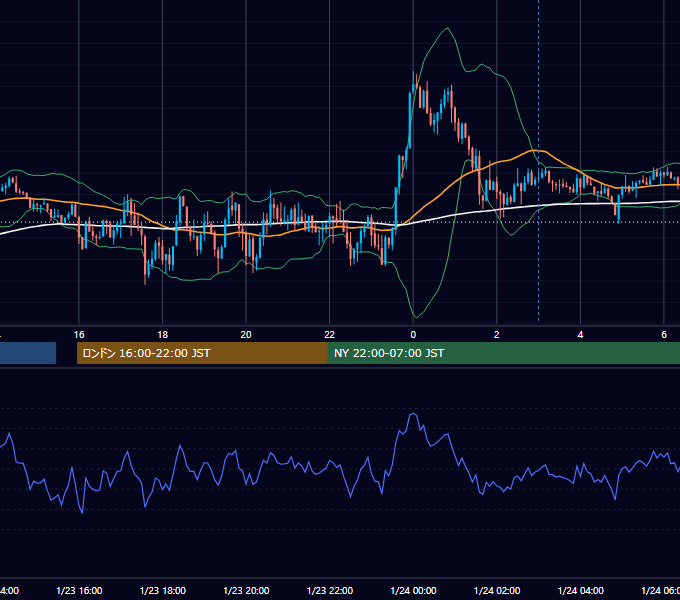Screen dimensions: 680x600
Task: Click the hour label 6 under price chart
Action: click(664, 335)
